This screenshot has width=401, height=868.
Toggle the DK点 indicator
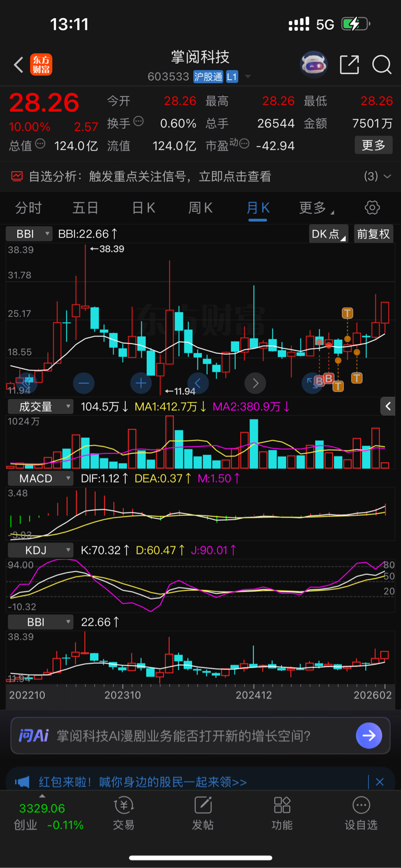pos(328,234)
